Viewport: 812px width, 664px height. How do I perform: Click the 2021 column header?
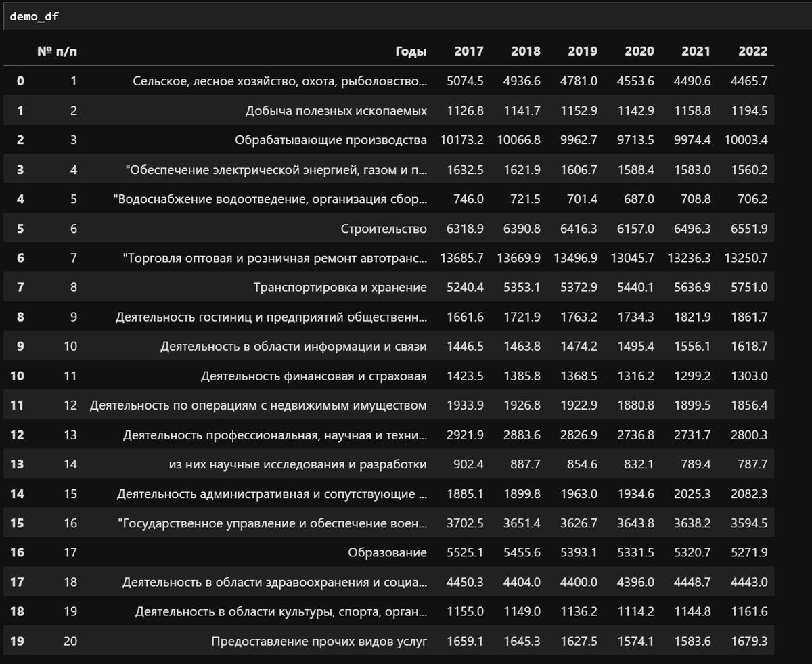pyautogui.click(x=696, y=51)
